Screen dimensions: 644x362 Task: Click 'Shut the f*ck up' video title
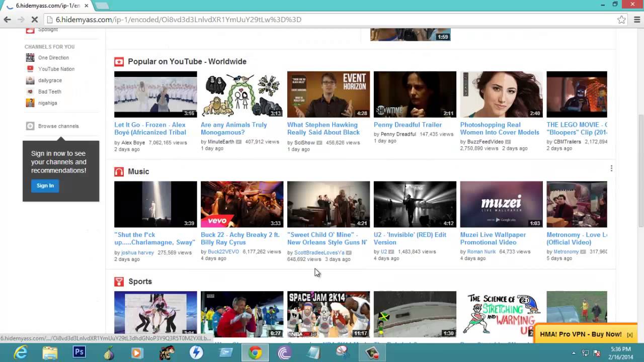pyautogui.click(x=154, y=239)
